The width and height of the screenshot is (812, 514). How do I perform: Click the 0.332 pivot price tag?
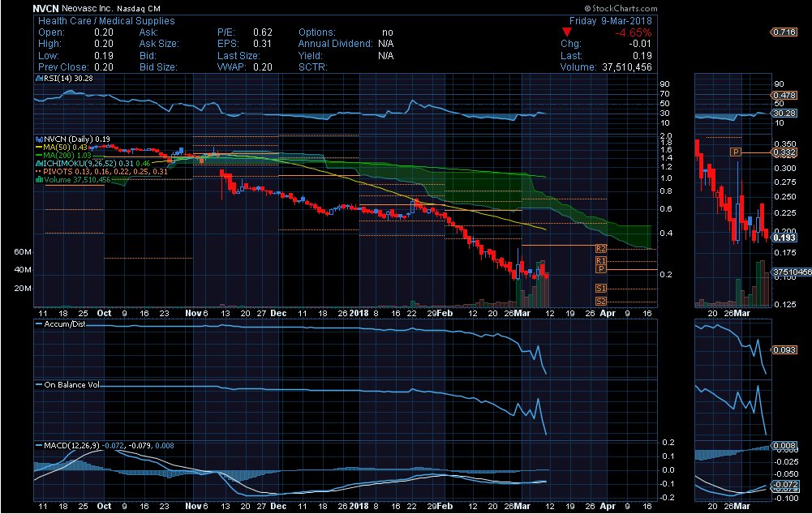tap(784, 152)
